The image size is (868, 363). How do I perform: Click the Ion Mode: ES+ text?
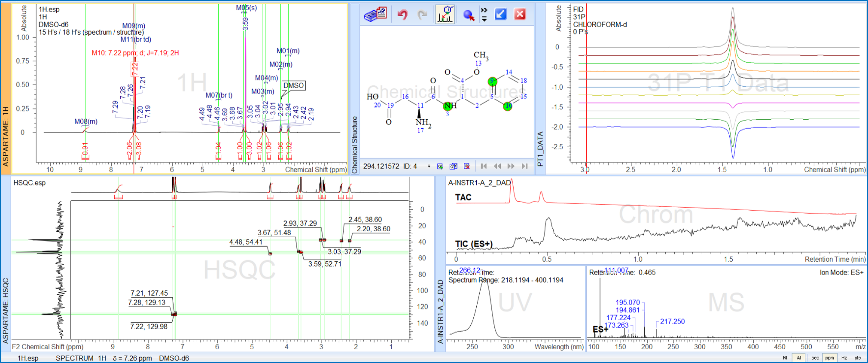pos(842,272)
